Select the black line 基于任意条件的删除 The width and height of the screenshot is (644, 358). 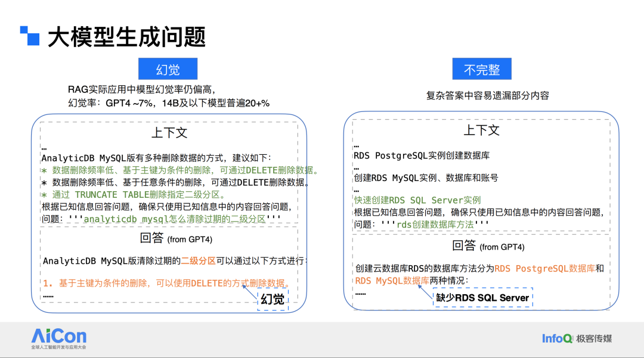point(175,182)
